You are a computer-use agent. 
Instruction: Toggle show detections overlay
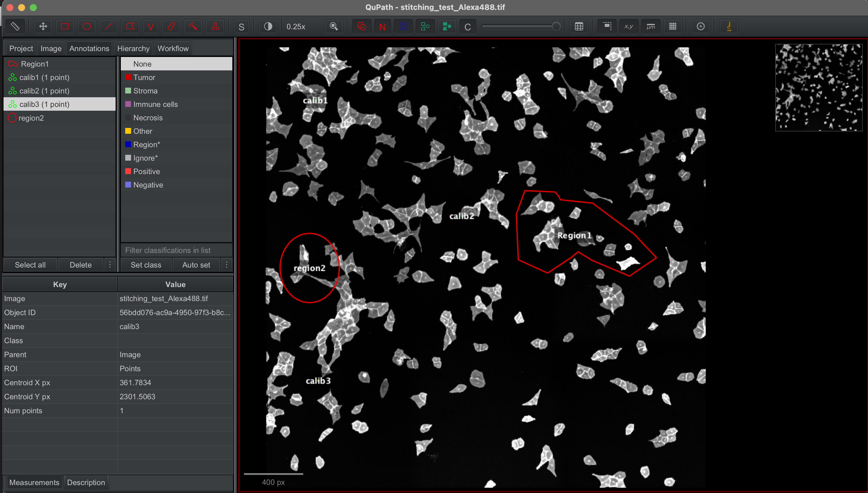click(425, 26)
